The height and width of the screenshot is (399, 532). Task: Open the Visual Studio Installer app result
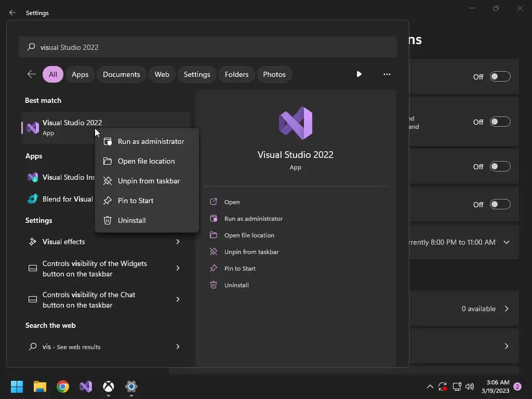coord(61,177)
